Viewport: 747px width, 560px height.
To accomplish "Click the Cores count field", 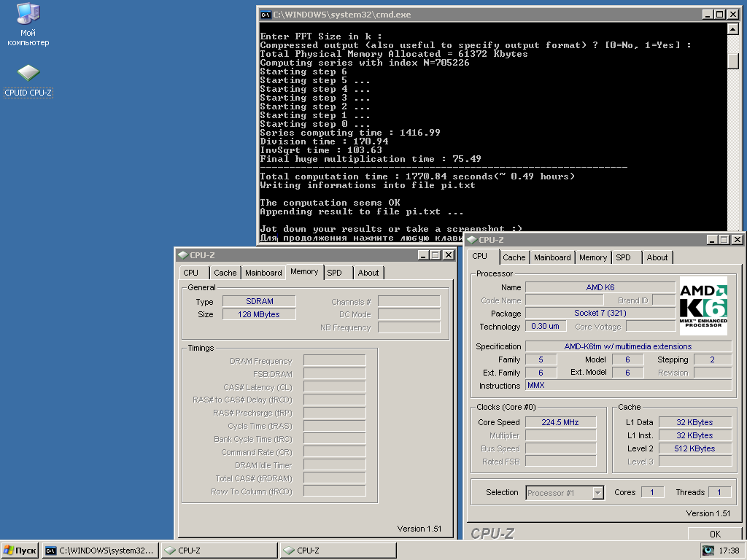I will [x=652, y=492].
